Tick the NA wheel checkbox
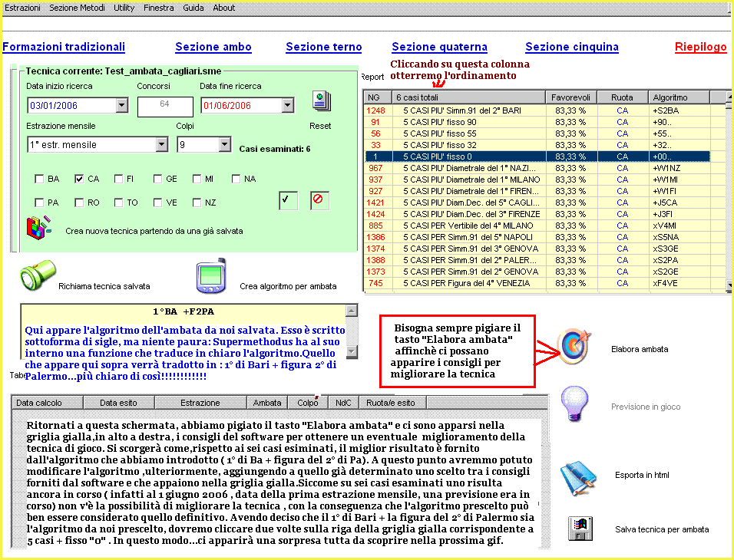 click(x=236, y=179)
